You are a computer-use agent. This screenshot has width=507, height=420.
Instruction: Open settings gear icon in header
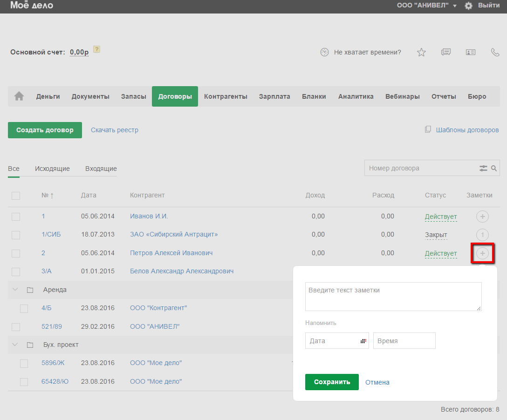(x=468, y=6)
